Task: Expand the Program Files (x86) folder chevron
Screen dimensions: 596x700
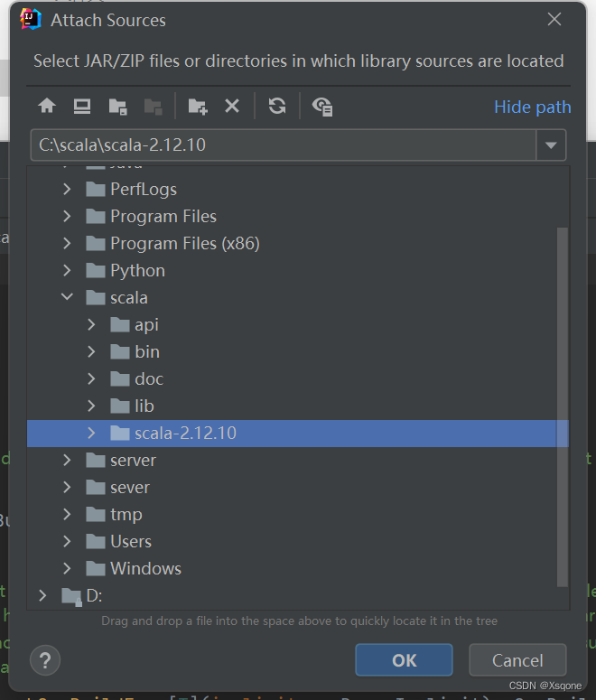Action: 67,243
